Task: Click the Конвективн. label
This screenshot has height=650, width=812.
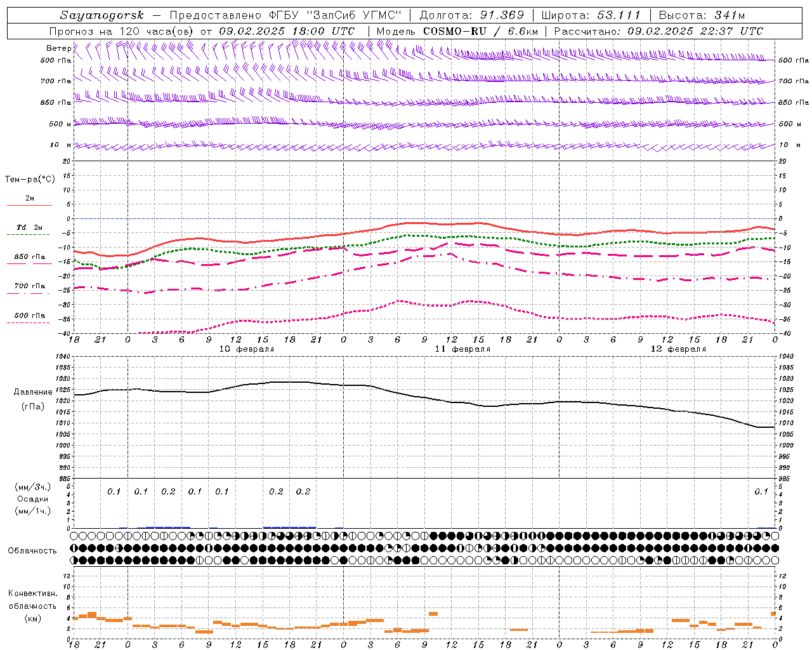Action: click(32, 594)
